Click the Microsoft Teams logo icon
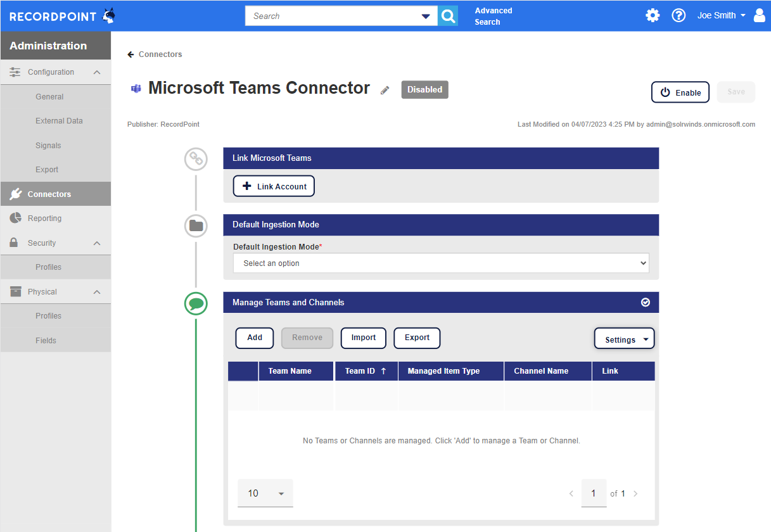This screenshot has width=771, height=532. coord(136,89)
